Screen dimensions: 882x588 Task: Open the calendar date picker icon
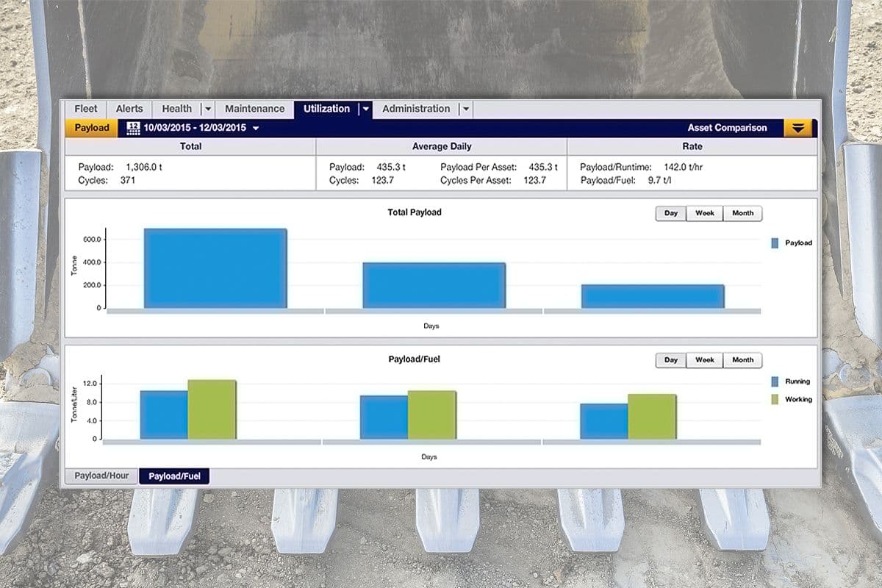(x=133, y=127)
